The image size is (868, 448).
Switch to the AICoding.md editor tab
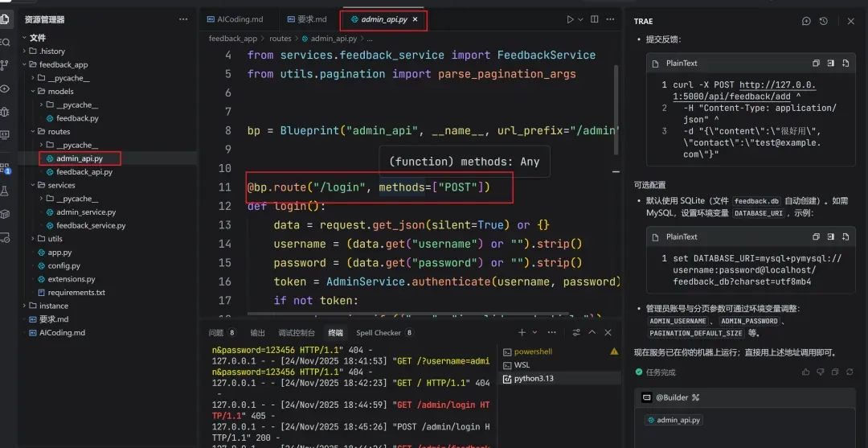[240, 19]
